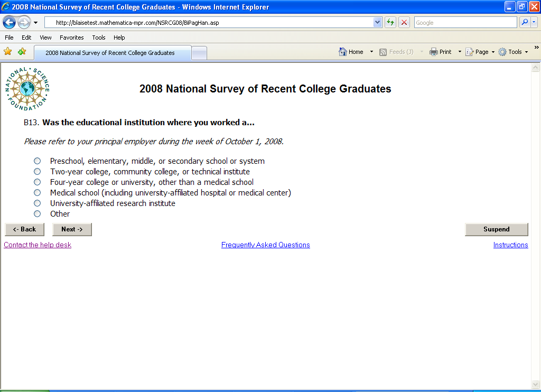The width and height of the screenshot is (541, 392).
Task: Expand the Page menu dropdown
Action: coord(481,52)
